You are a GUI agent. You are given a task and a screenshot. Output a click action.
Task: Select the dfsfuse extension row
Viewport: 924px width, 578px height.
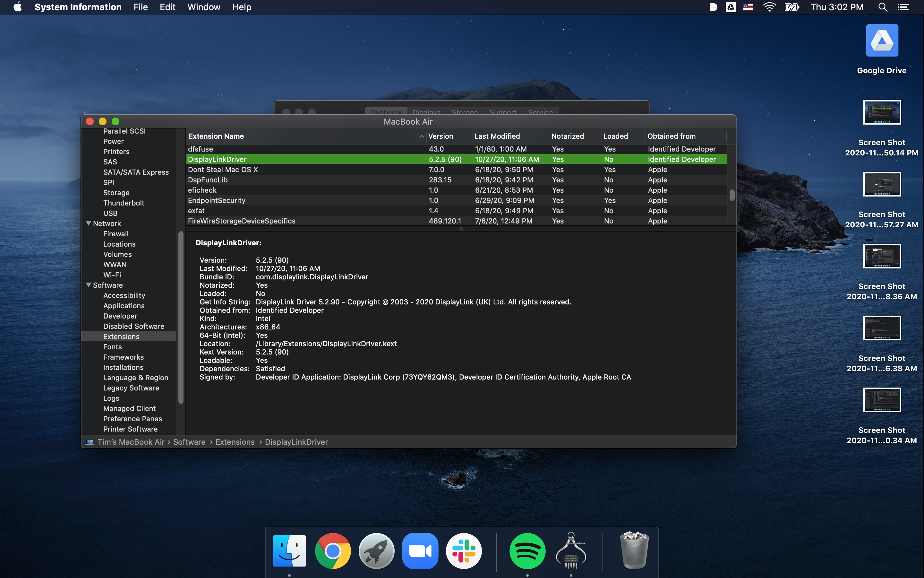[456, 149]
